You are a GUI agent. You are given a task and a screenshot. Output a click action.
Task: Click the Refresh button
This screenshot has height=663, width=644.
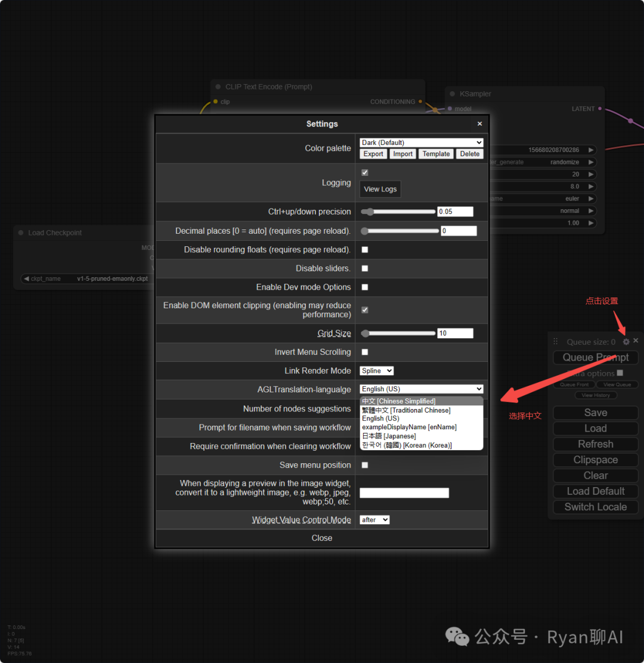(x=595, y=444)
